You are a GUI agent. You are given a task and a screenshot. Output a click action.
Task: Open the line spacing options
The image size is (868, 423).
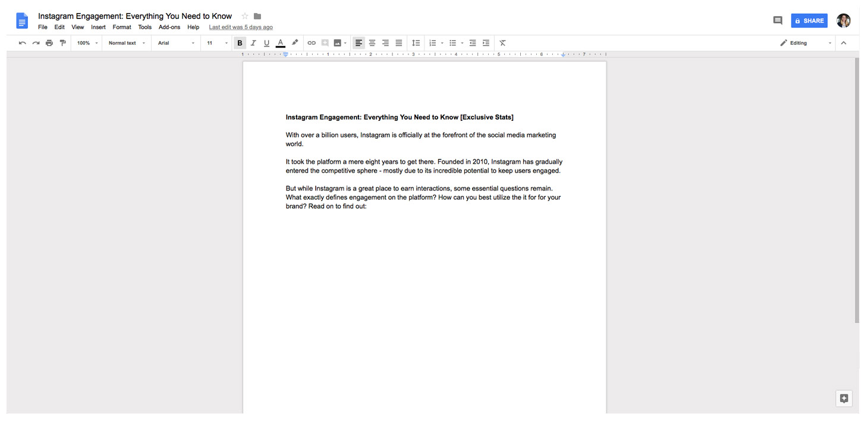pos(416,43)
